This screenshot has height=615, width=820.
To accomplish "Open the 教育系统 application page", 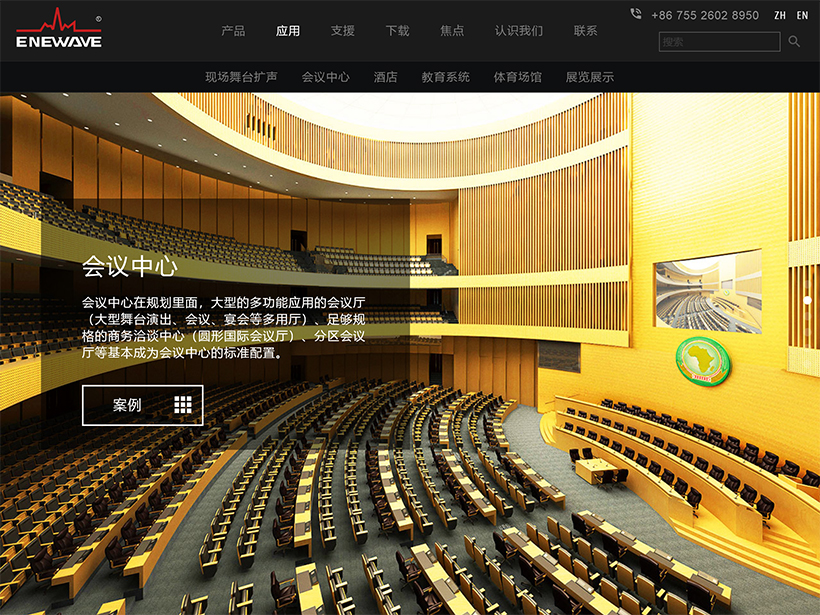I will (445, 77).
